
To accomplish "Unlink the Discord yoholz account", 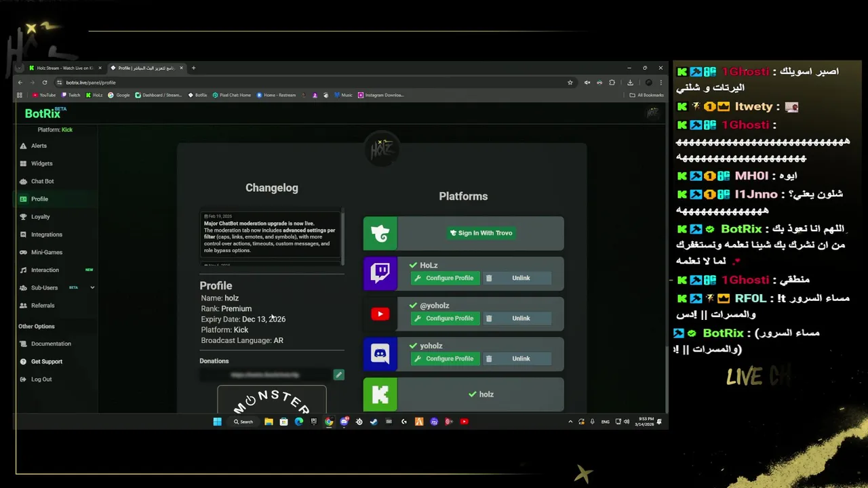I will [516, 359].
